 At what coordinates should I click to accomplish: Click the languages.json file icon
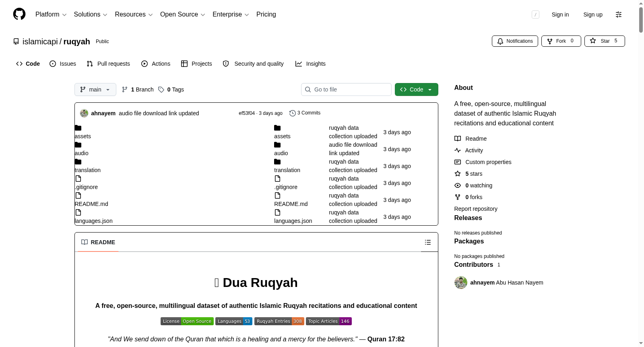coord(78,212)
